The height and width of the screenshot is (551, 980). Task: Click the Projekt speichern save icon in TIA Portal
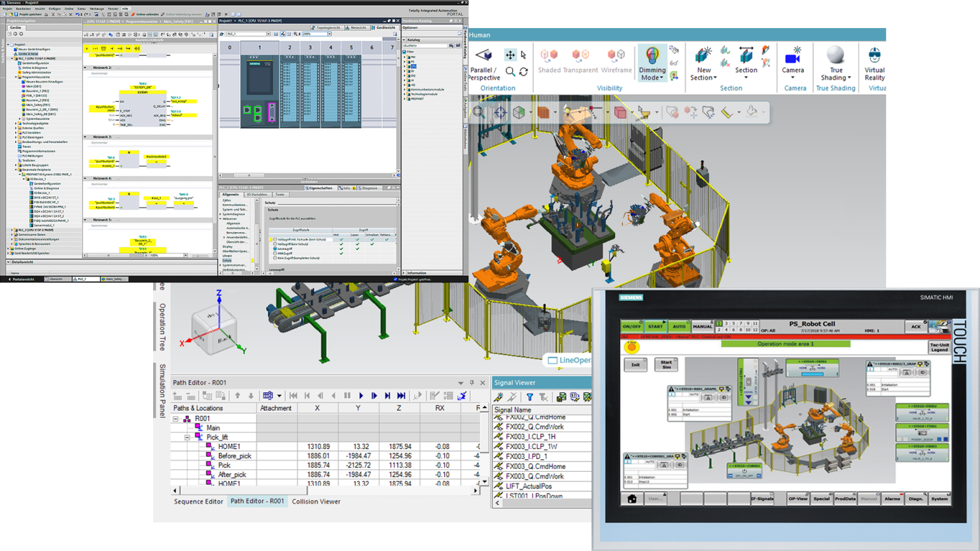coord(16,13)
